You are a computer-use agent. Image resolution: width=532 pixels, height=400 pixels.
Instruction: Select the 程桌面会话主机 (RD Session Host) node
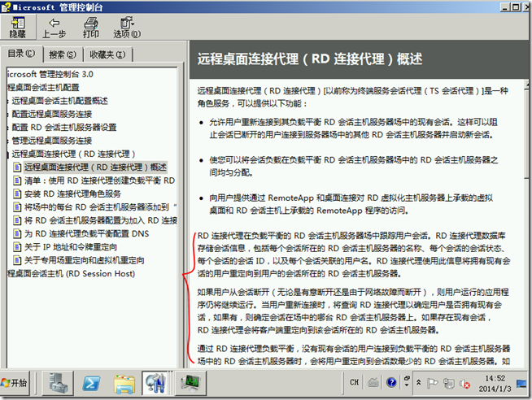click(72, 273)
